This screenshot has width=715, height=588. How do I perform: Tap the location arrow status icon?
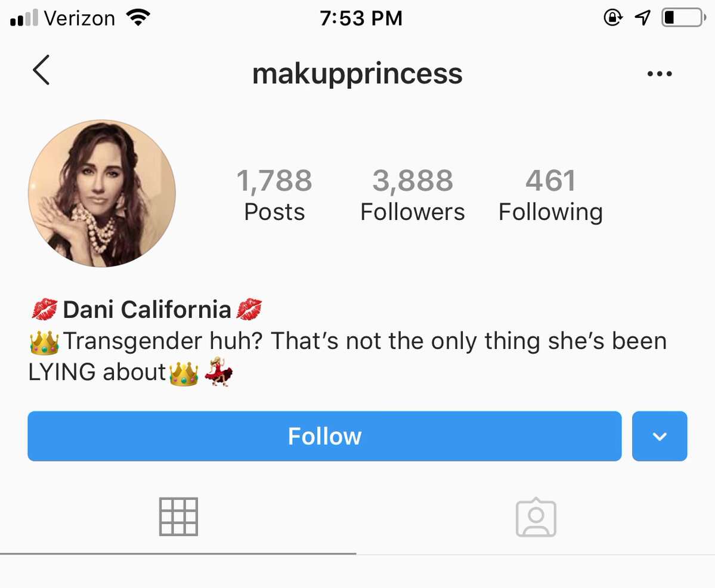pos(642,18)
